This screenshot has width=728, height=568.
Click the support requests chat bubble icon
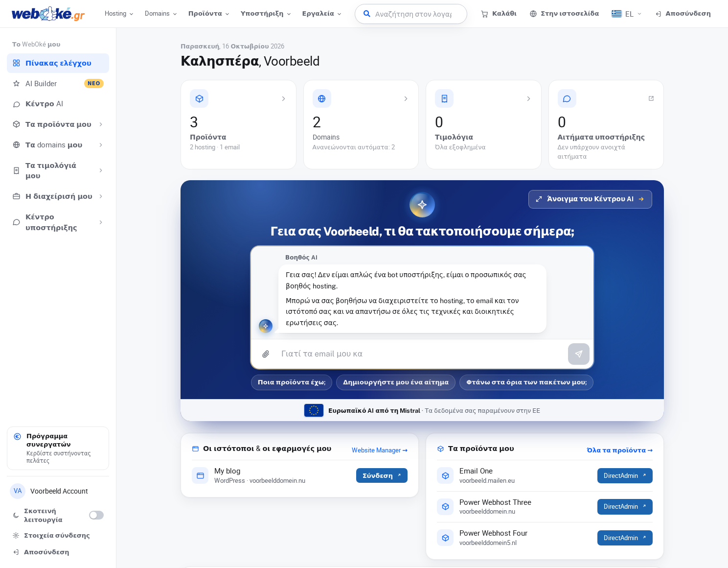pyautogui.click(x=567, y=98)
